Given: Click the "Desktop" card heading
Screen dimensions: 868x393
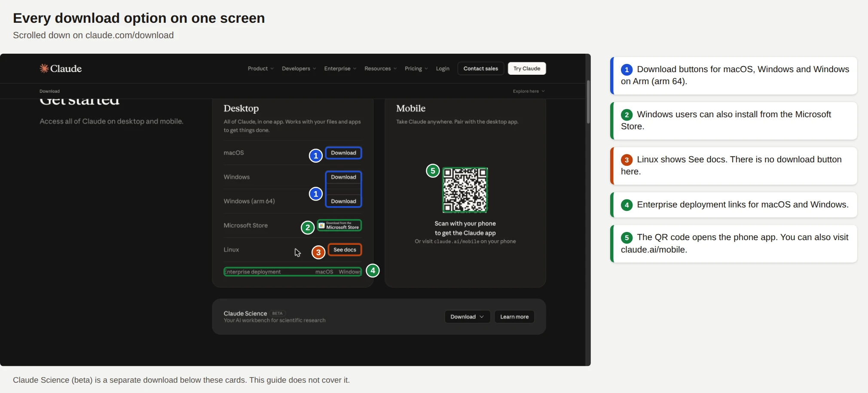Looking at the screenshot, I should click(x=241, y=108).
